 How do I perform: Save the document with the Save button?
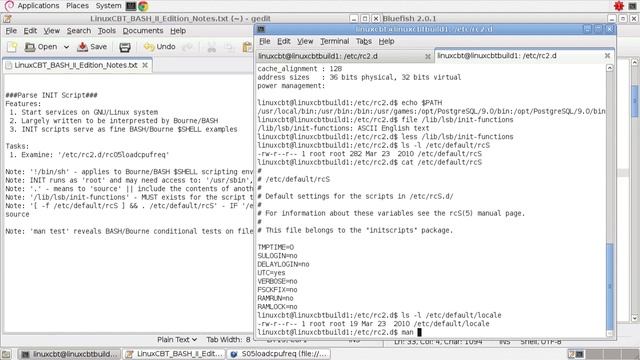(92, 47)
